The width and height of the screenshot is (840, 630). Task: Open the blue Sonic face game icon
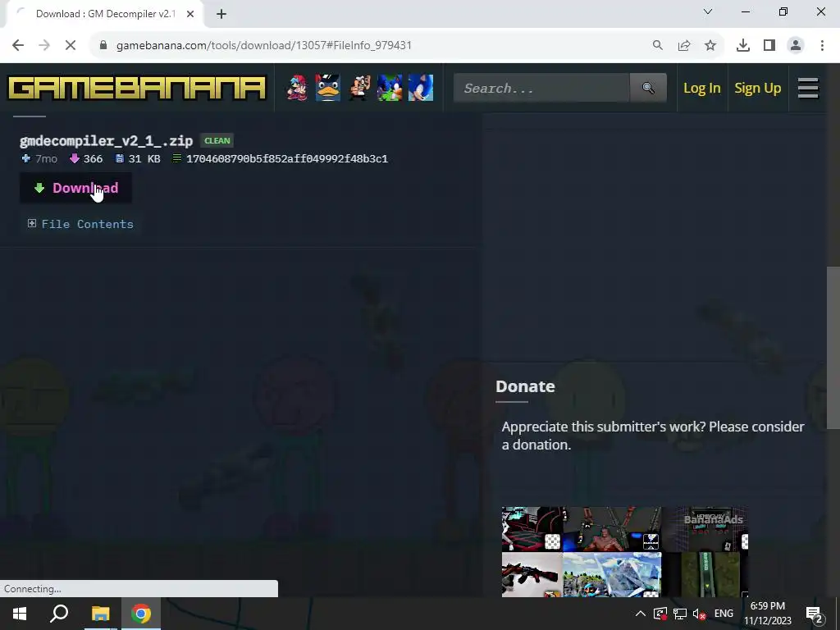(x=421, y=88)
